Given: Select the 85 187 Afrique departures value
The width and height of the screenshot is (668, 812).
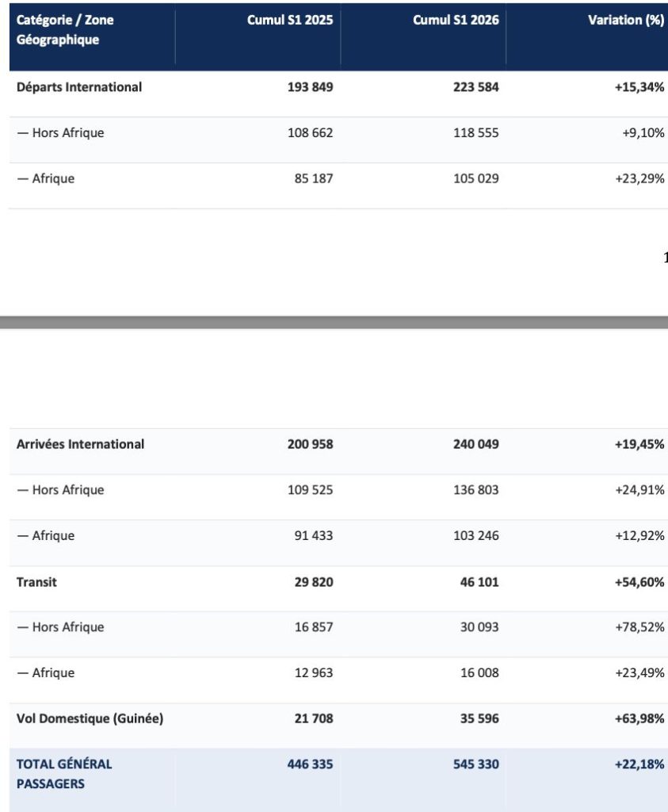Looking at the screenshot, I should click(314, 178).
